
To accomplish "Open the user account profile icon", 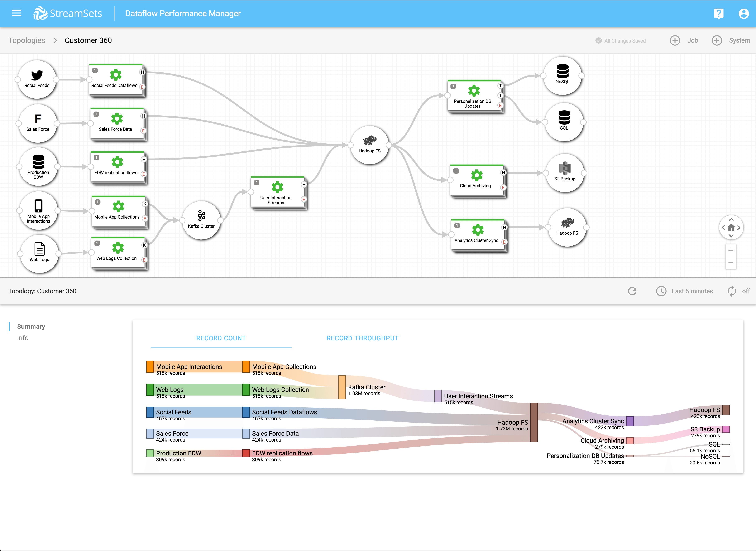I will [743, 14].
